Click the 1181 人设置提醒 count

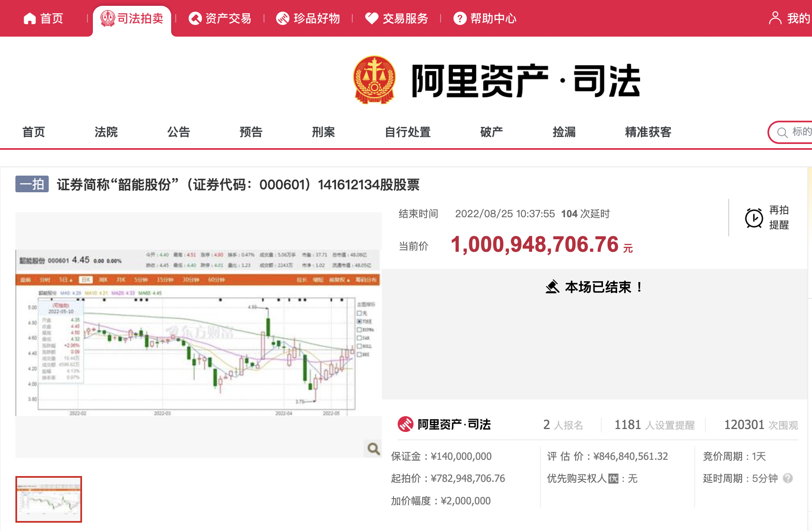point(655,425)
